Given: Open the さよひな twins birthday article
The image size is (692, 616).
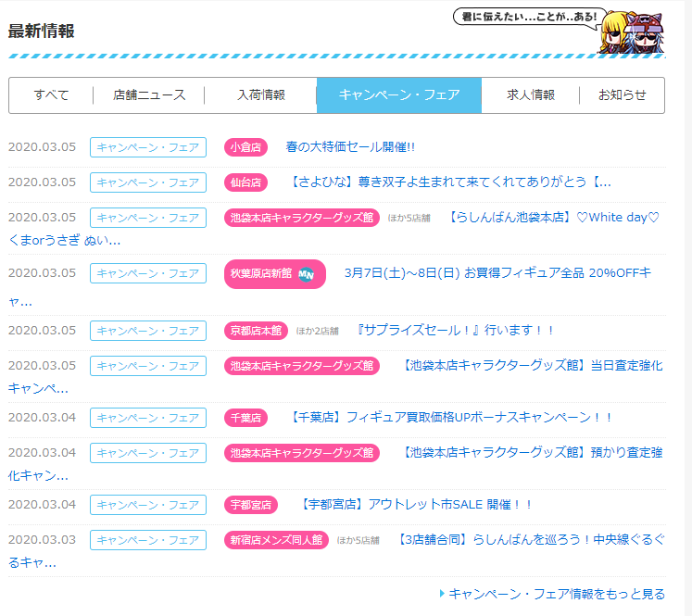Looking at the screenshot, I should tap(448, 182).
